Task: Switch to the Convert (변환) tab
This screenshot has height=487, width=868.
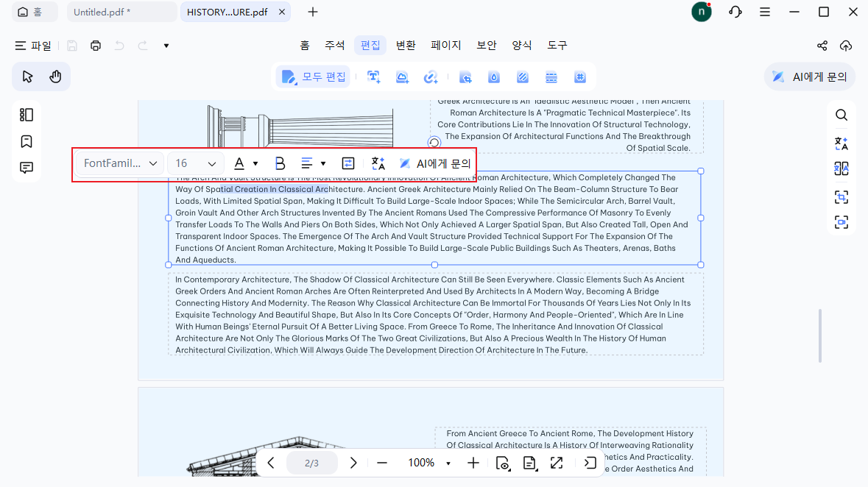Action: point(406,46)
